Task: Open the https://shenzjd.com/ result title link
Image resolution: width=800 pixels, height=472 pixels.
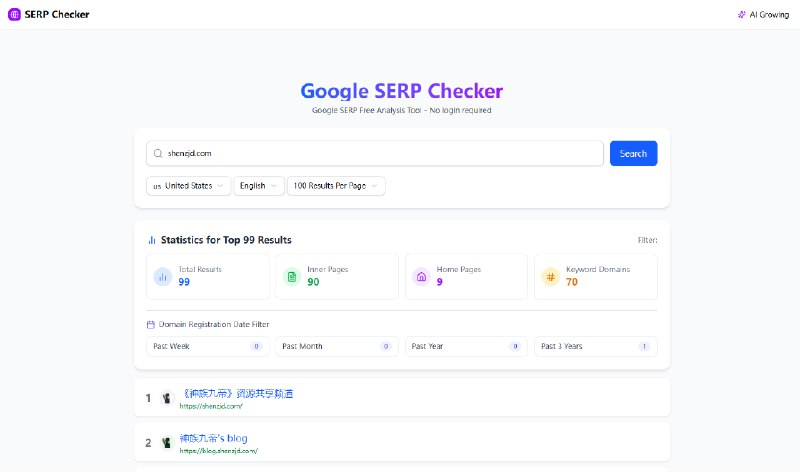Action: 237,393
